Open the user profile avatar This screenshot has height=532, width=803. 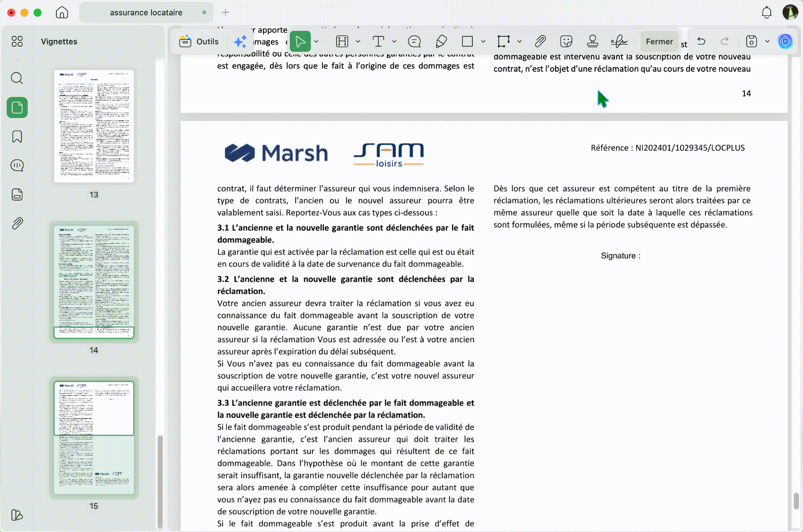tap(790, 13)
